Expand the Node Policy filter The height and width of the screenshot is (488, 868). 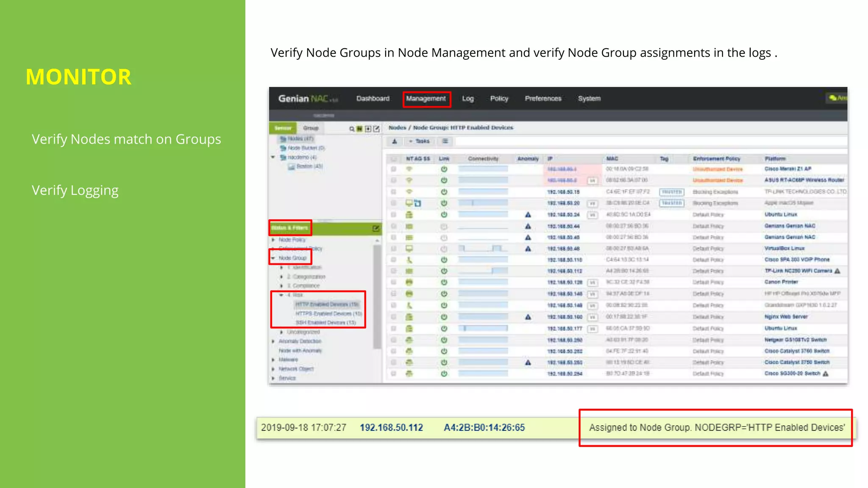273,240
